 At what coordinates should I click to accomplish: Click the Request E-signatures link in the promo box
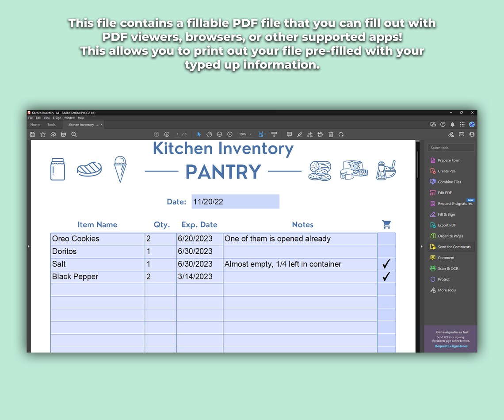click(x=451, y=346)
